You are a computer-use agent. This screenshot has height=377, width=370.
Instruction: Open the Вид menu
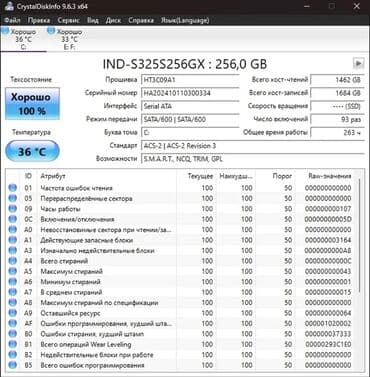point(93,20)
